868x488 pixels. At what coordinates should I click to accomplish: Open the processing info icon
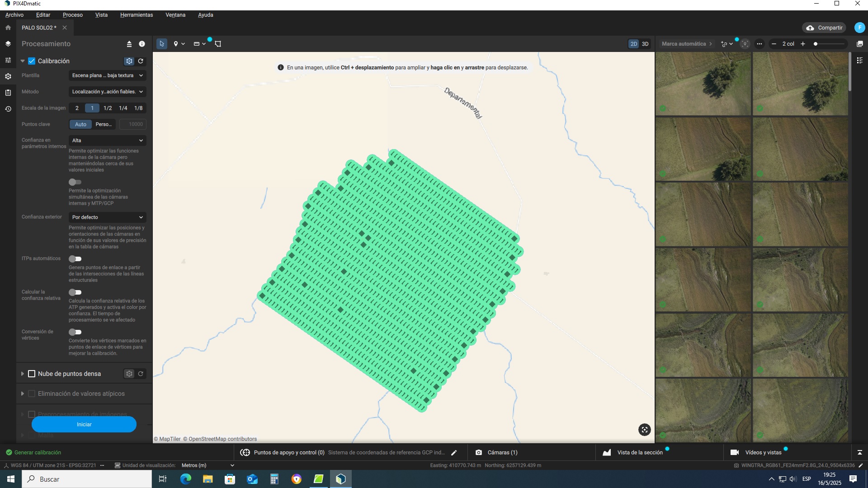(x=142, y=44)
